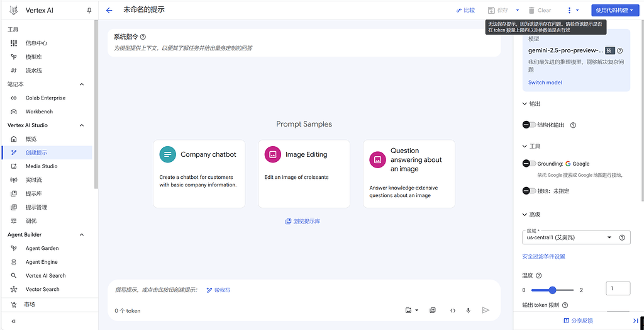Select the Image Editing sample card

(x=304, y=174)
